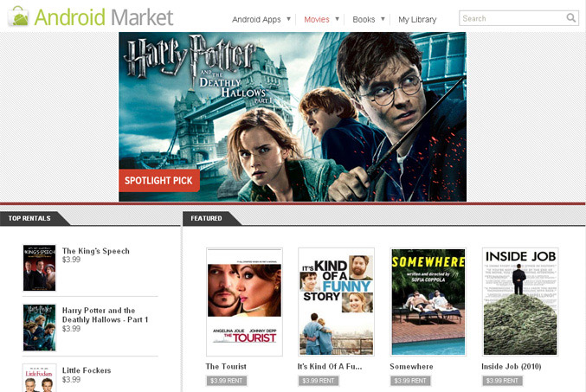This screenshot has height=392, width=586.
Task: Open the Harry Potter spotlight banner
Action: pos(293,117)
